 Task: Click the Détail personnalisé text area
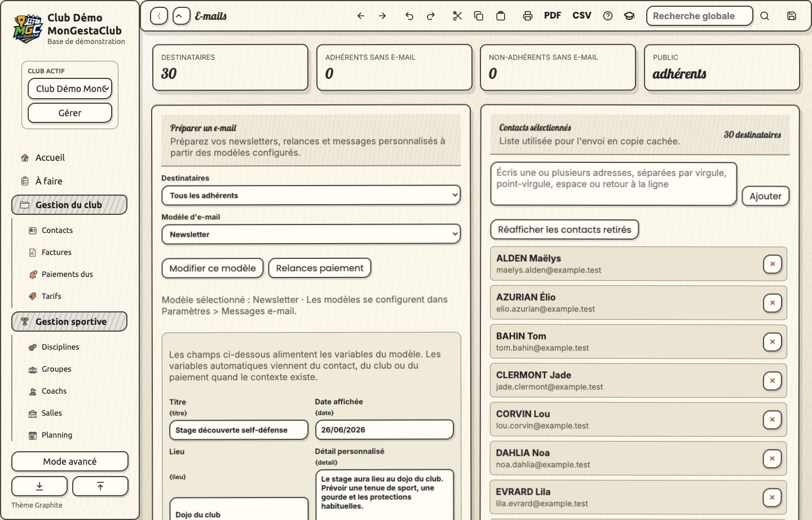coord(384,495)
